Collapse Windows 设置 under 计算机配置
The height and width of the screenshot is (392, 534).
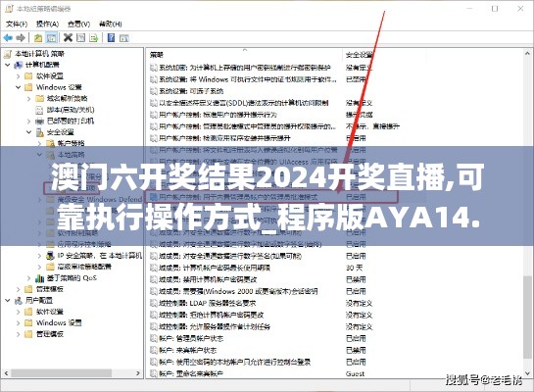click(x=19, y=87)
